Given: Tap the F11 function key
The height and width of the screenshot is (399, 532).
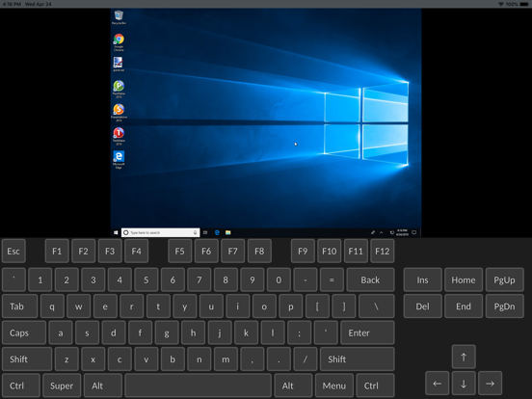Looking at the screenshot, I should pos(356,252).
